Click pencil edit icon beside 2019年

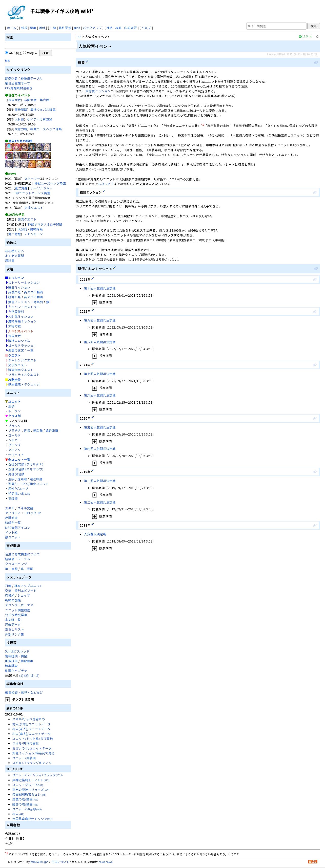(x=92, y=471)
